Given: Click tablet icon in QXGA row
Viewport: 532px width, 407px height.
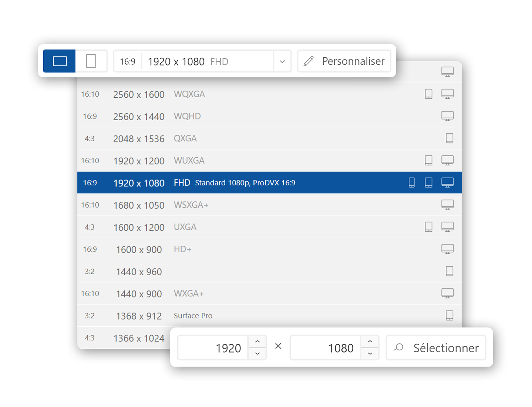Looking at the screenshot, I should click(x=449, y=138).
